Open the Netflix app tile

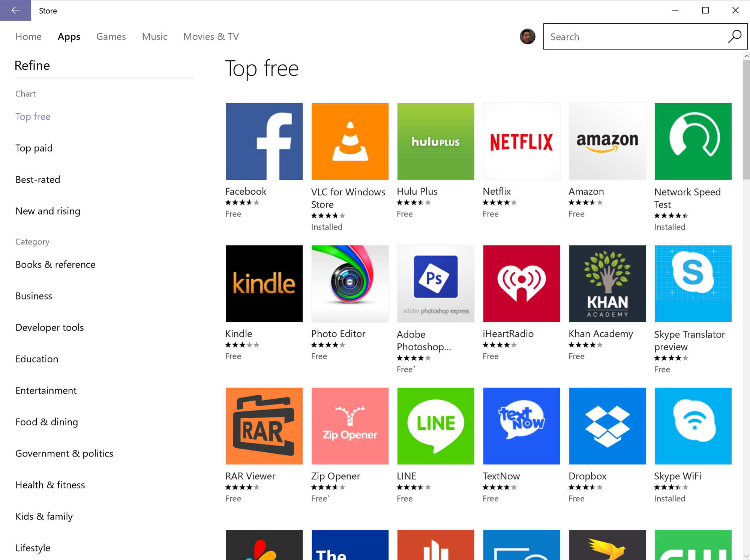click(x=522, y=141)
